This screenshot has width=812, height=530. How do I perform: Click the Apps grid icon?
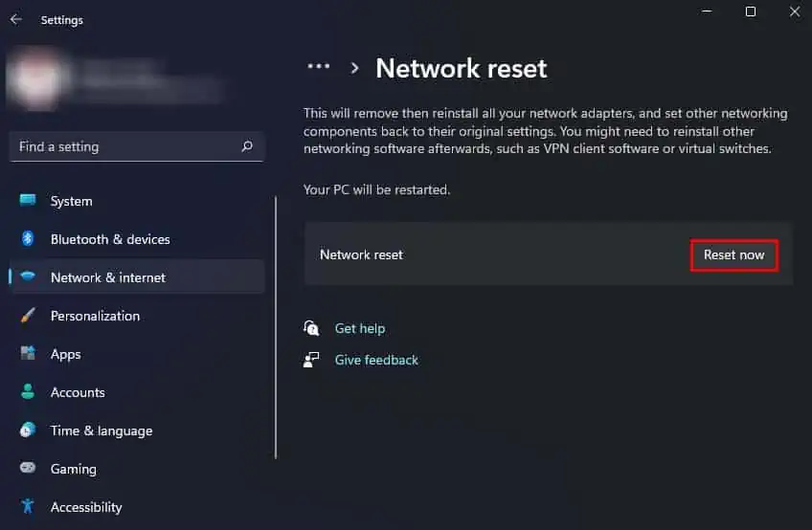coord(29,354)
